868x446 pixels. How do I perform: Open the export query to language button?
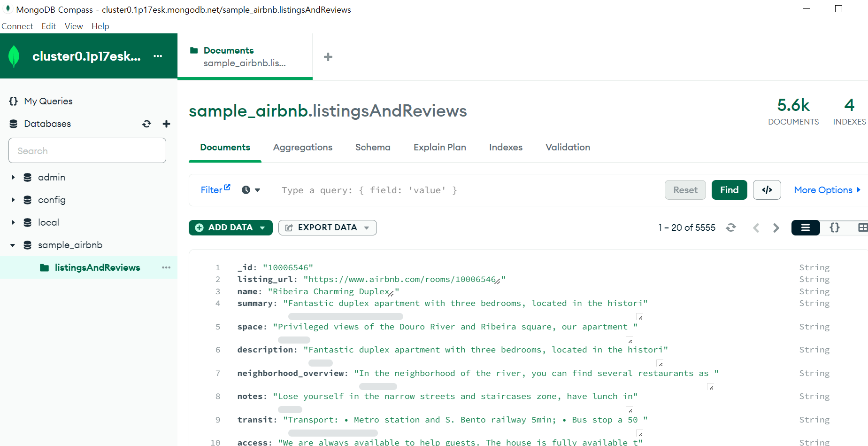[x=767, y=190]
